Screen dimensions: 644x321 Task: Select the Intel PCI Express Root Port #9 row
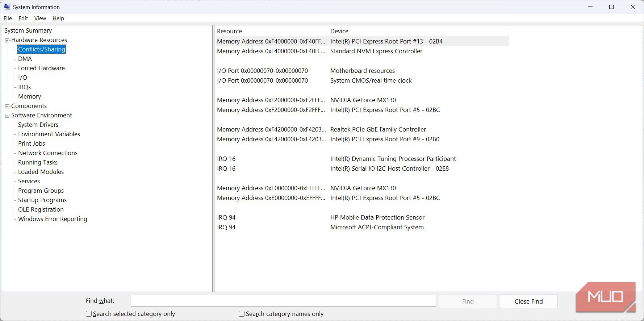click(x=362, y=139)
